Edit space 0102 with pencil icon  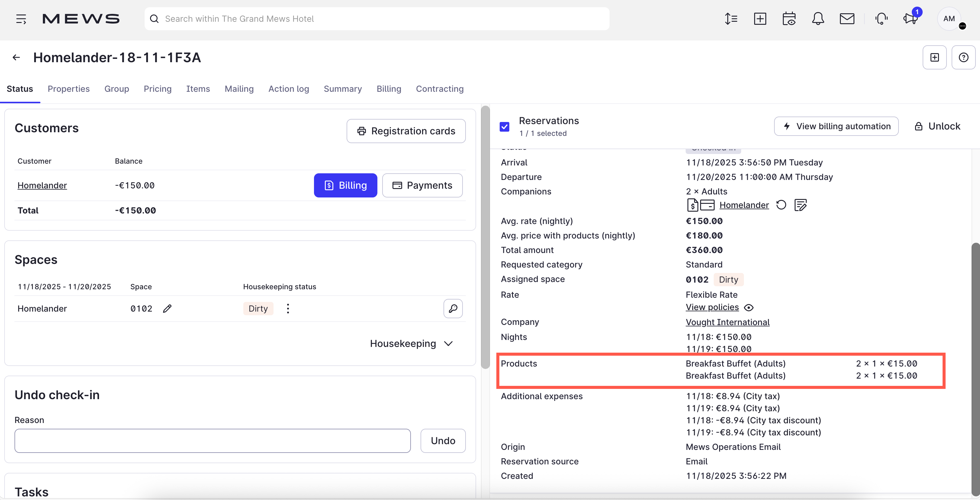point(167,309)
